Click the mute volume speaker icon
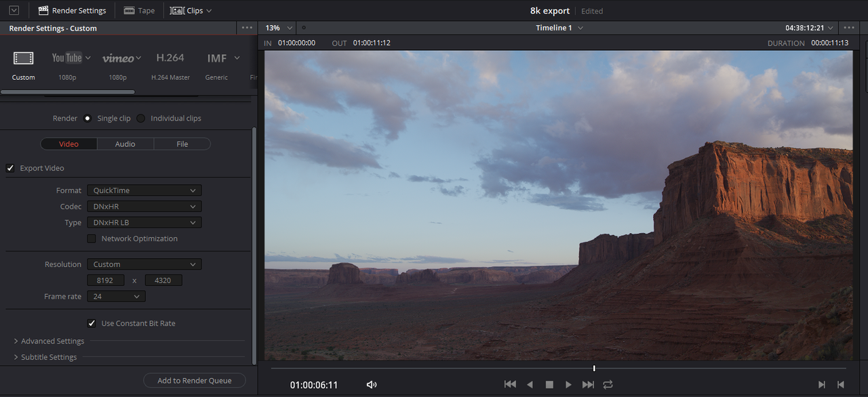 click(x=372, y=385)
